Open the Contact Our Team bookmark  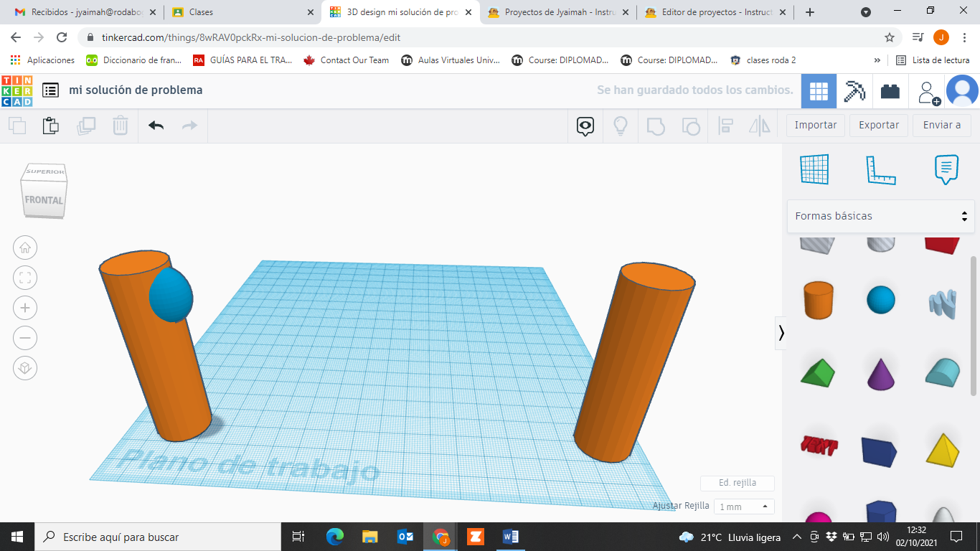point(347,60)
